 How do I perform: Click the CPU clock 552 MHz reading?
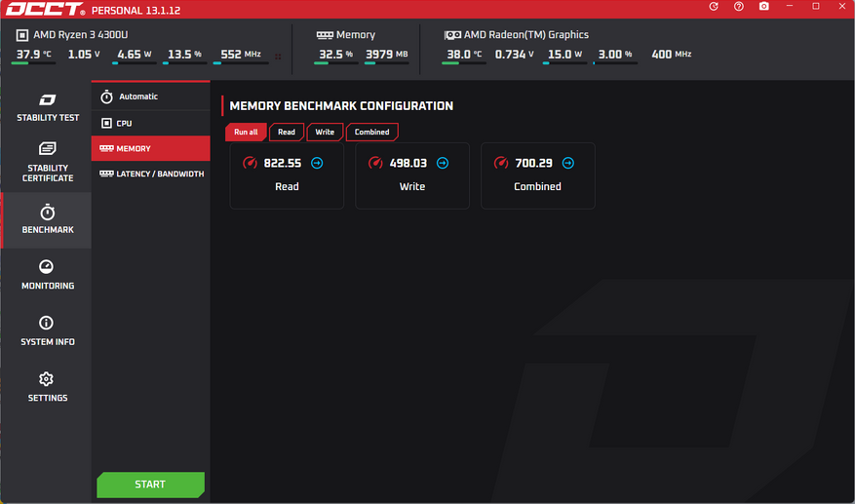(x=241, y=54)
